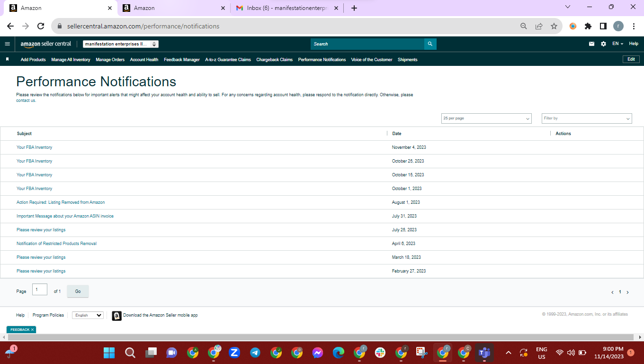Click the page number input box
Screen dimensions: 644x364
pyautogui.click(x=40, y=289)
